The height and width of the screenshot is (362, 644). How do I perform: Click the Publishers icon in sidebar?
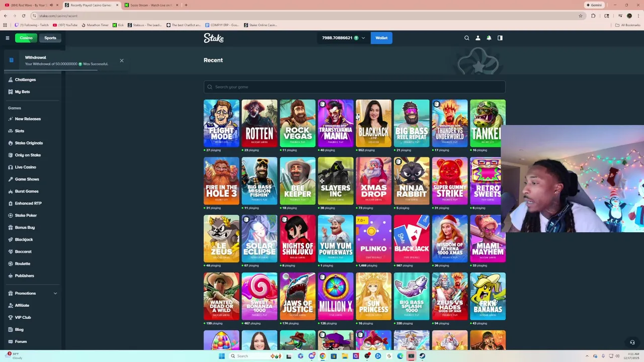point(11,276)
